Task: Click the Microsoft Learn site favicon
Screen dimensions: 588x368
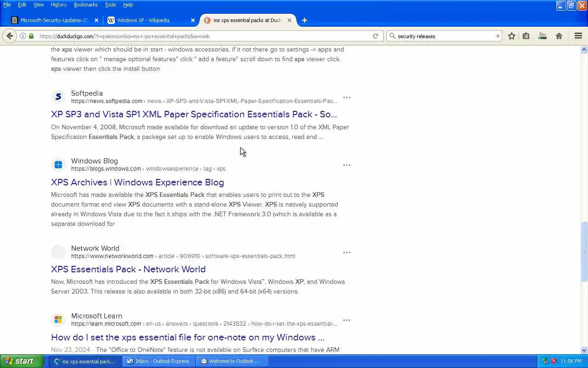Action: tap(58, 319)
